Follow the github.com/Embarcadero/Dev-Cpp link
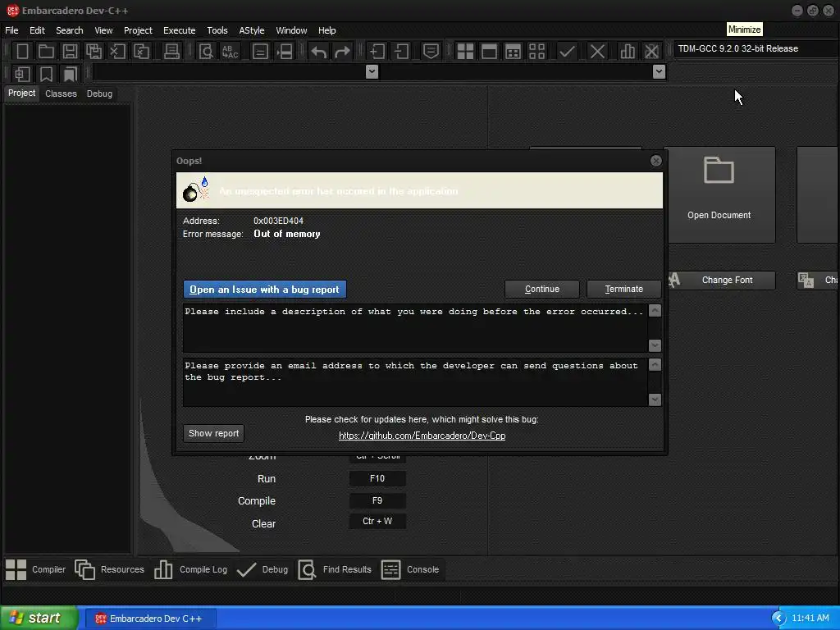 point(422,436)
